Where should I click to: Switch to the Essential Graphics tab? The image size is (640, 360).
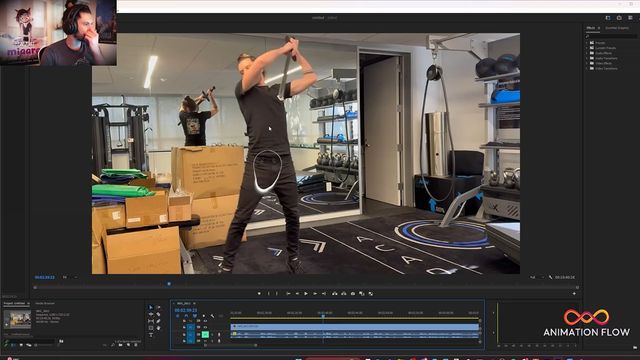tap(617, 28)
